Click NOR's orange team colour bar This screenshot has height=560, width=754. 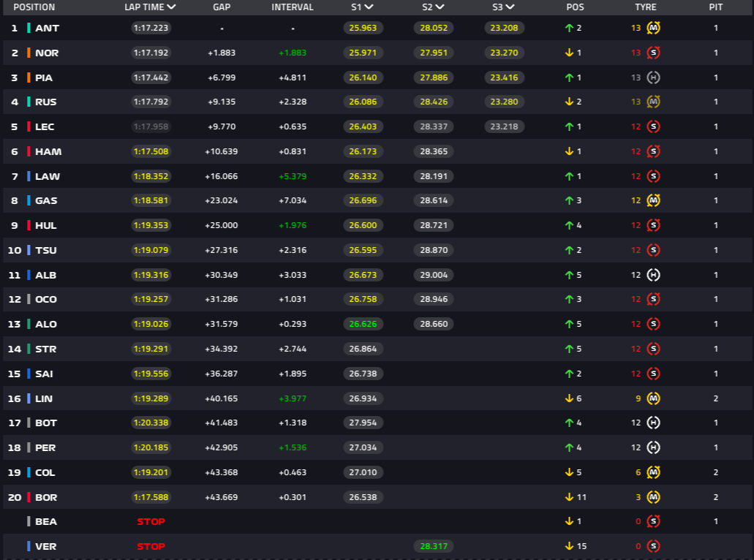tap(29, 53)
